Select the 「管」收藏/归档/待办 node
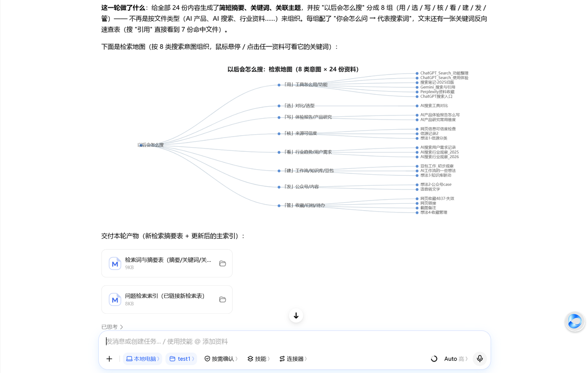 click(x=302, y=206)
